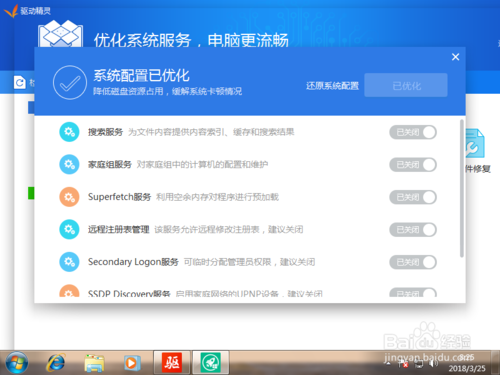Click the checkmark circle icon in the header

(x=70, y=82)
